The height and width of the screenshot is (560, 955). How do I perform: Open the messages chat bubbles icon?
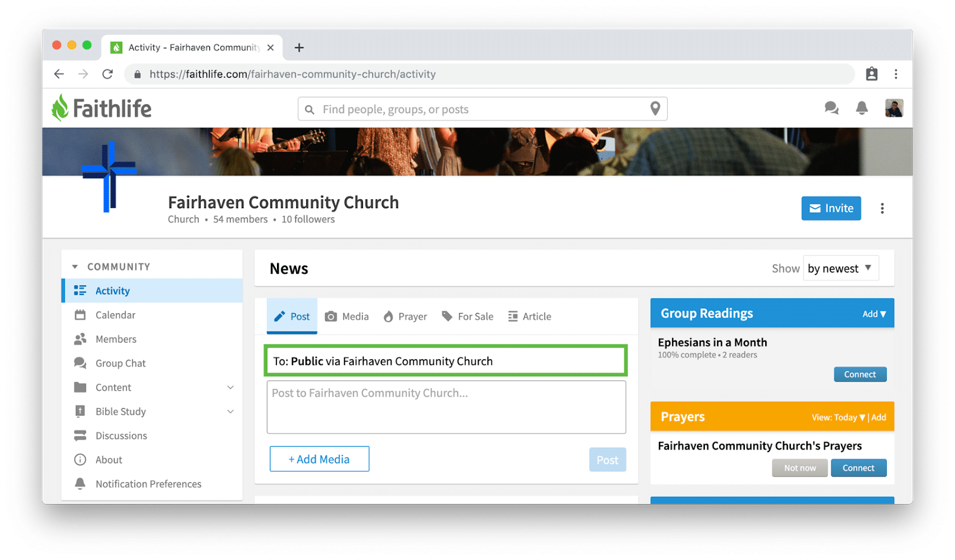[x=831, y=108]
